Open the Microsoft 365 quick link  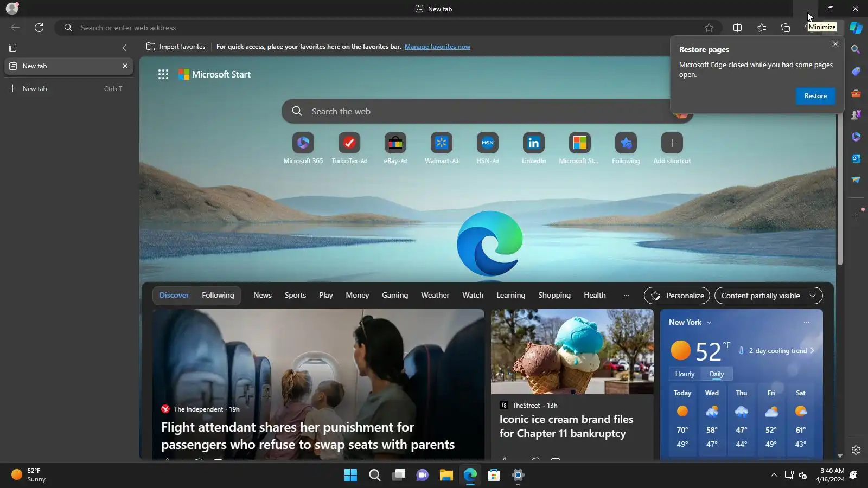[303, 148]
